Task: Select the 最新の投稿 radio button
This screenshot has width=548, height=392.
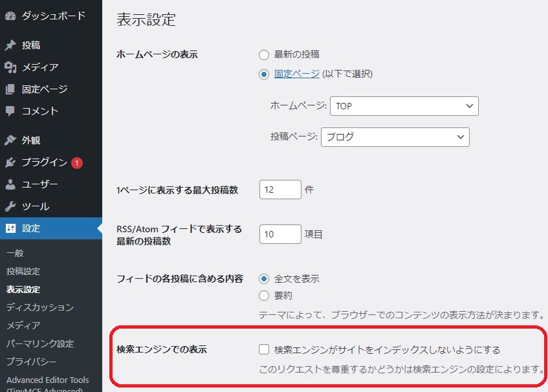Action: (x=264, y=55)
